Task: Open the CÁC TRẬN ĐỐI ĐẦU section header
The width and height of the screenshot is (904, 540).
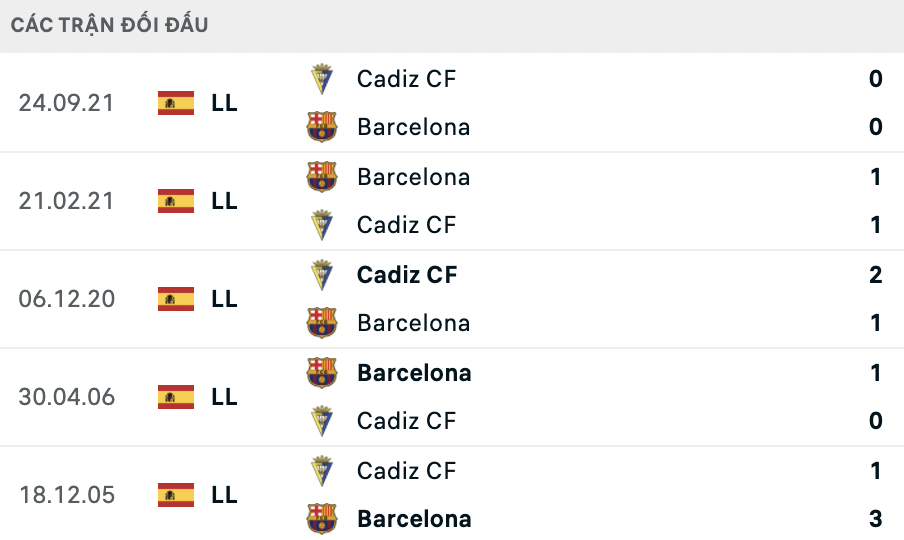Action: pos(110,25)
